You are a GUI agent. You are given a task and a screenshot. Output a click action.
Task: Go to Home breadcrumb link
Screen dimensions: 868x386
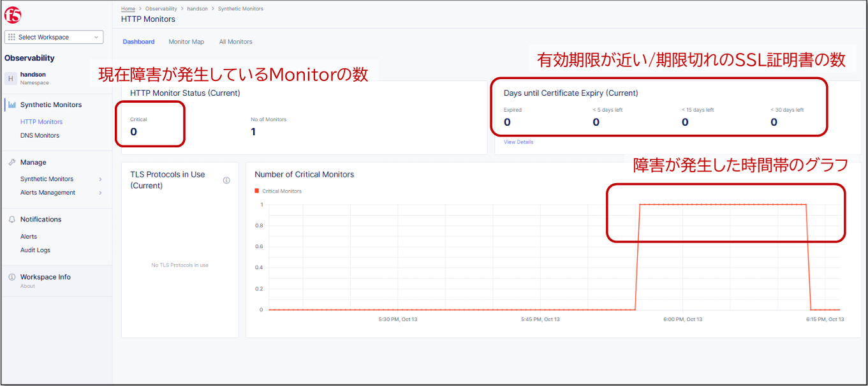[x=128, y=9]
